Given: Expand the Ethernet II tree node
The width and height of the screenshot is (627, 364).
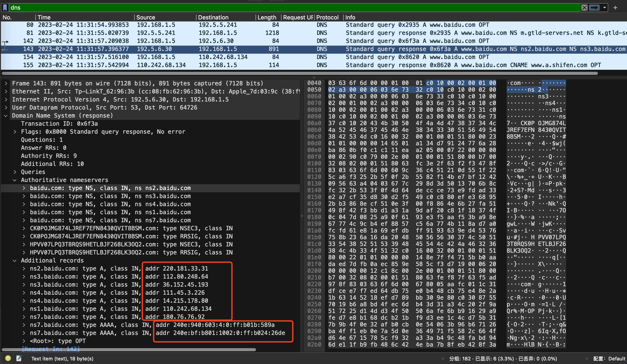Looking at the screenshot, I should (x=6, y=91).
